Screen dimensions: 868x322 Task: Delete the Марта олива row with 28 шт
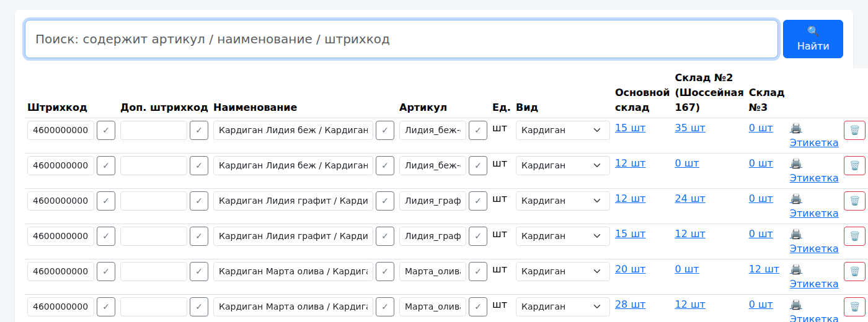(x=854, y=307)
